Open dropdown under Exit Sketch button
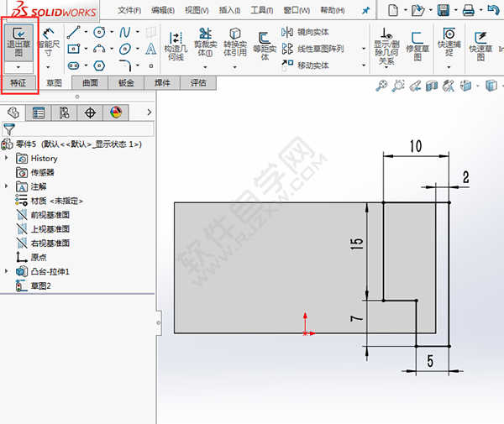 coord(18,67)
